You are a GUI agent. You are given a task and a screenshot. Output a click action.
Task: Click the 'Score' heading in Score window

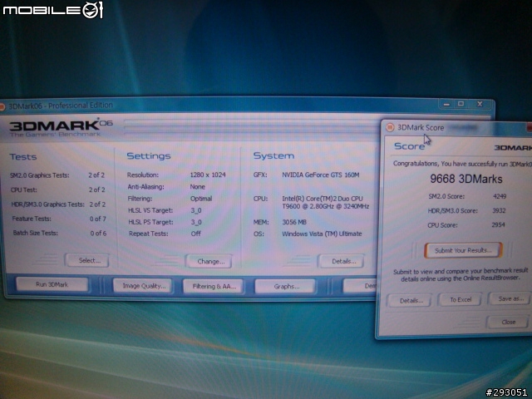[x=409, y=146]
